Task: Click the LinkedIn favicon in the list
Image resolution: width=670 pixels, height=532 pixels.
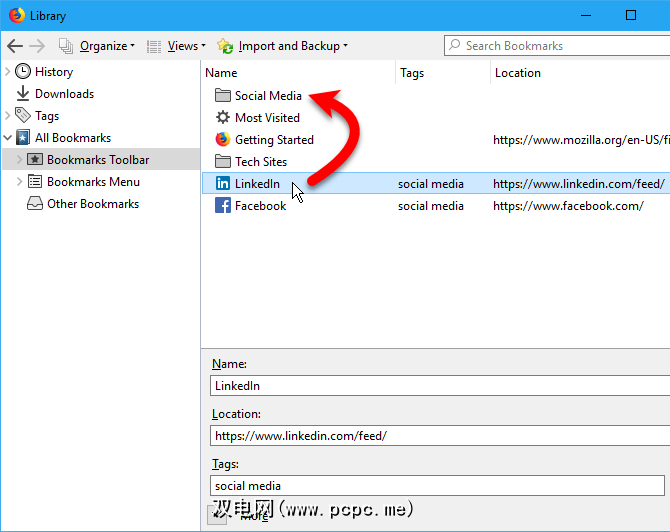Action: [223, 183]
